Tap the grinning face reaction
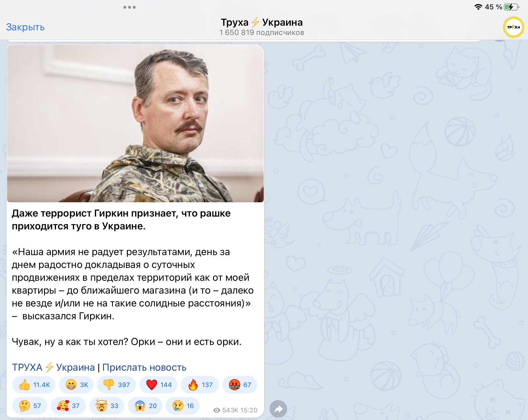Screen dimensions: 528x420 [76, 385]
